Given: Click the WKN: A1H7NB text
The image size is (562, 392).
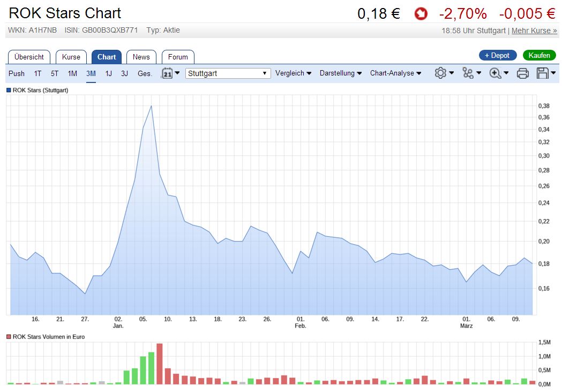Looking at the screenshot, I should pyautogui.click(x=32, y=31).
